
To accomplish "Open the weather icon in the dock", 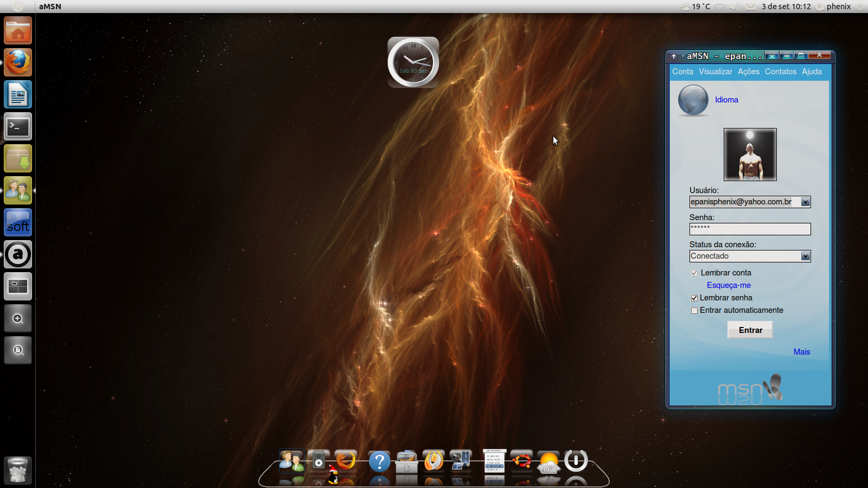I will click(548, 462).
